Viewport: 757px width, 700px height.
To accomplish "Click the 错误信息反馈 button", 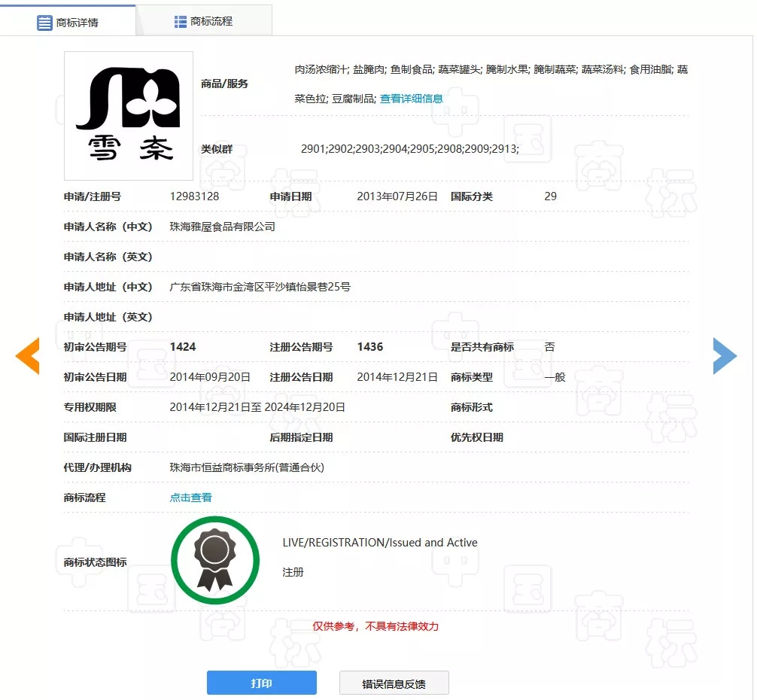I will (x=394, y=683).
